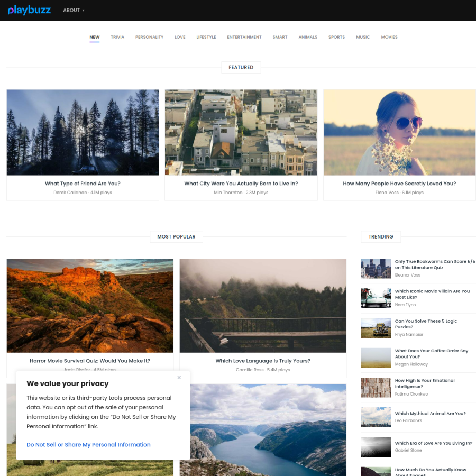Open the Coffee Order trending thumbnail
This screenshot has height=476, width=476.
pos(376,358)
